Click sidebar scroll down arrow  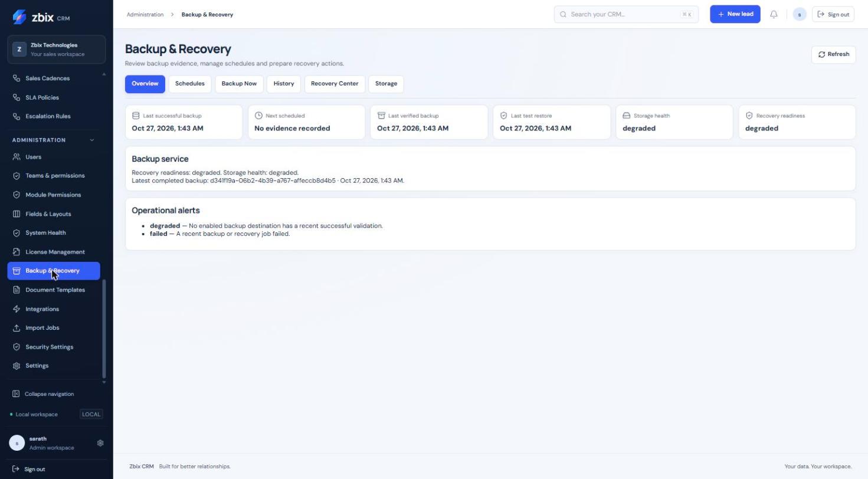(x=104, y=382)
